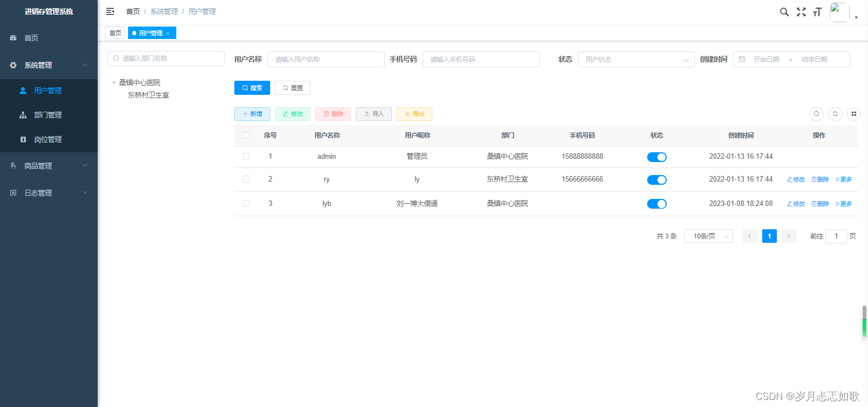Open 更多 in the ry row
Viewport: 868px width, 407px height.
coord(844,179)
